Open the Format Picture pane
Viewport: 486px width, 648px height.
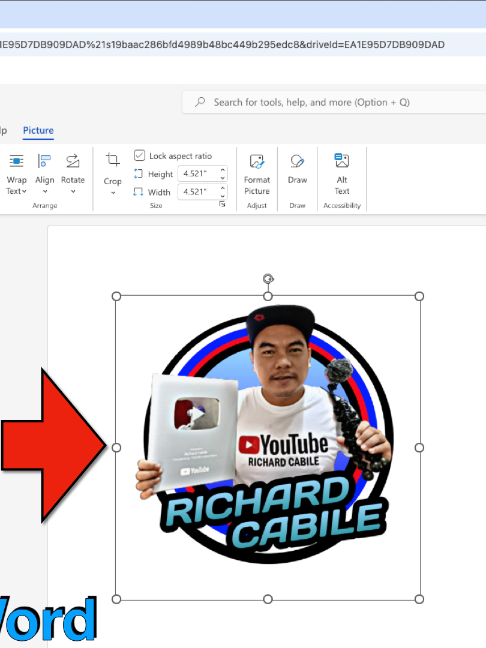pyautogui.click(x=257, y=174)
